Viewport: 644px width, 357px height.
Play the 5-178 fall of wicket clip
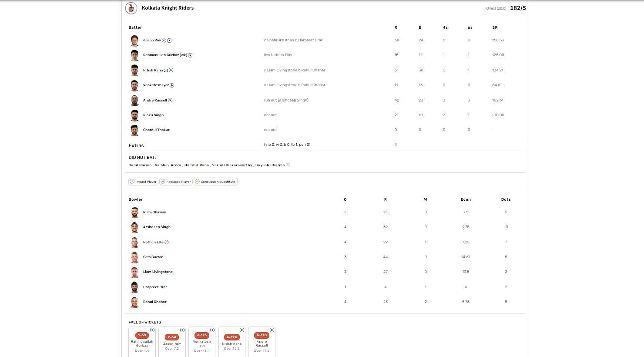(x=272, y=330)
